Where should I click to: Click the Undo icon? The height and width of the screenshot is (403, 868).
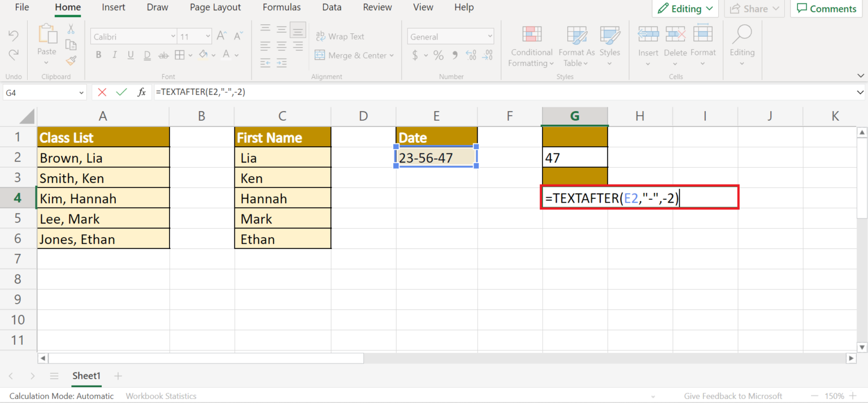[x=13, y=35]
